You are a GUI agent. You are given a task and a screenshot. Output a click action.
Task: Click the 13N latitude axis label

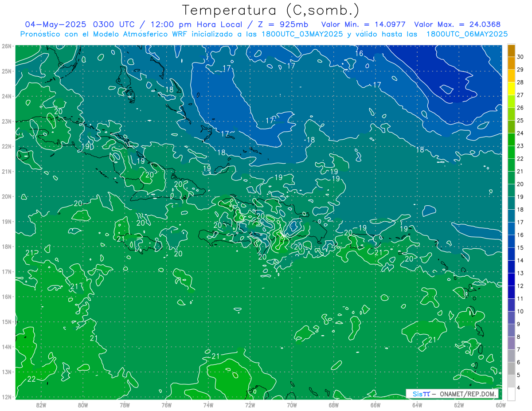[x=6, y=372]
